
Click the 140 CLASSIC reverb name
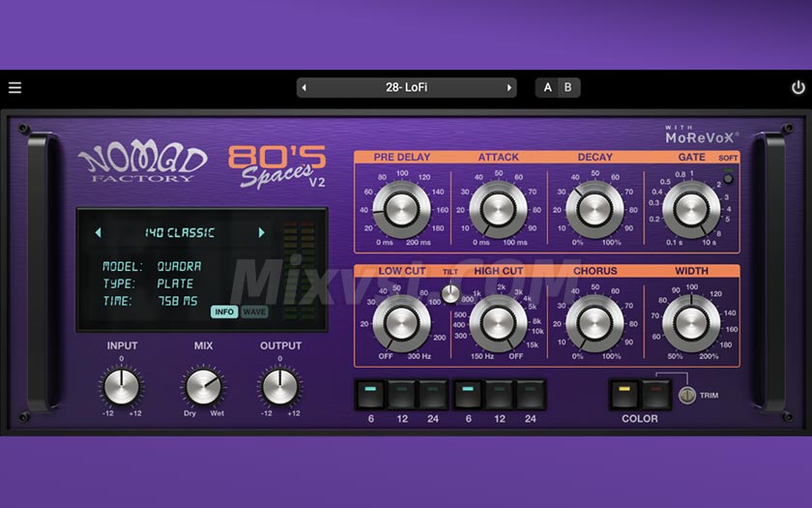pyautogui.click(x=179, y=233)
